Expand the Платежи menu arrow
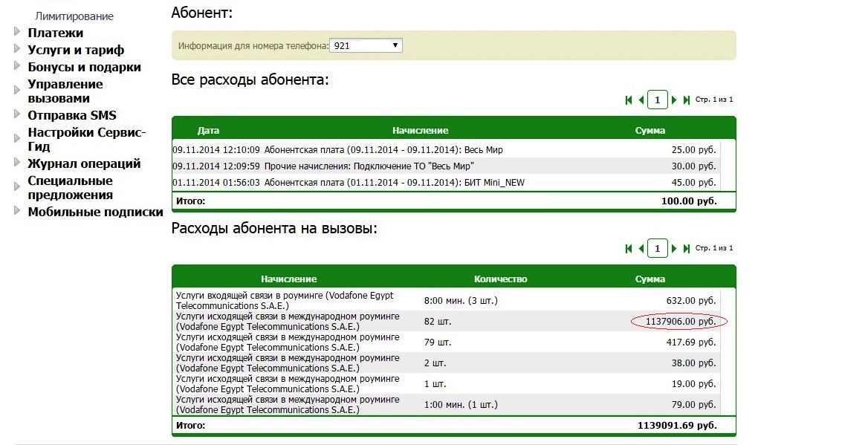This screenshot has height=445, width=868. pos(17,31)
